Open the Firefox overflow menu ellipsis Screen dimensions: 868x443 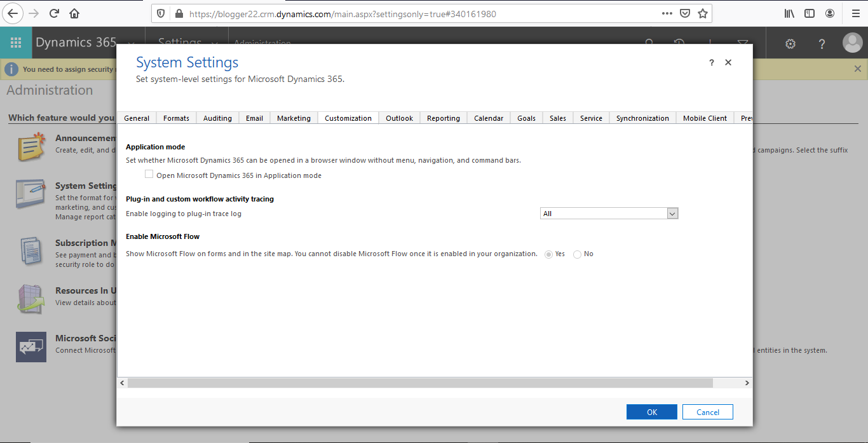pos(667,13)
